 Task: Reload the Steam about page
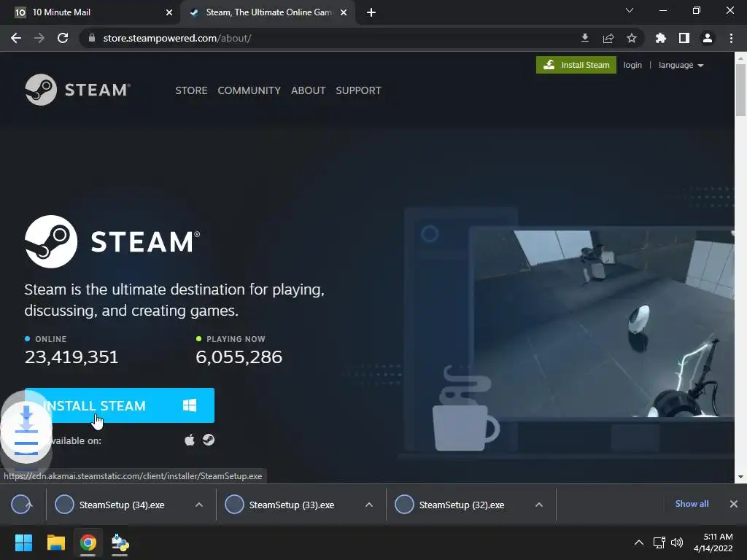[63, 38]
